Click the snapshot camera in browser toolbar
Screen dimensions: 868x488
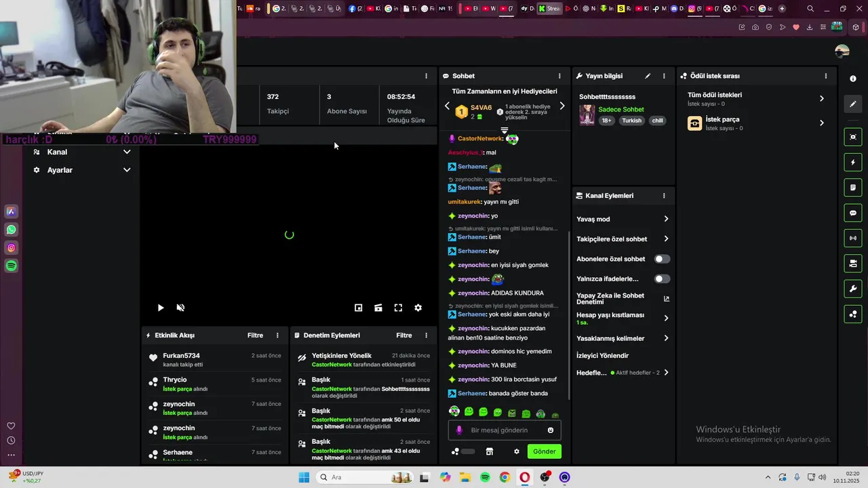point(755,27)
